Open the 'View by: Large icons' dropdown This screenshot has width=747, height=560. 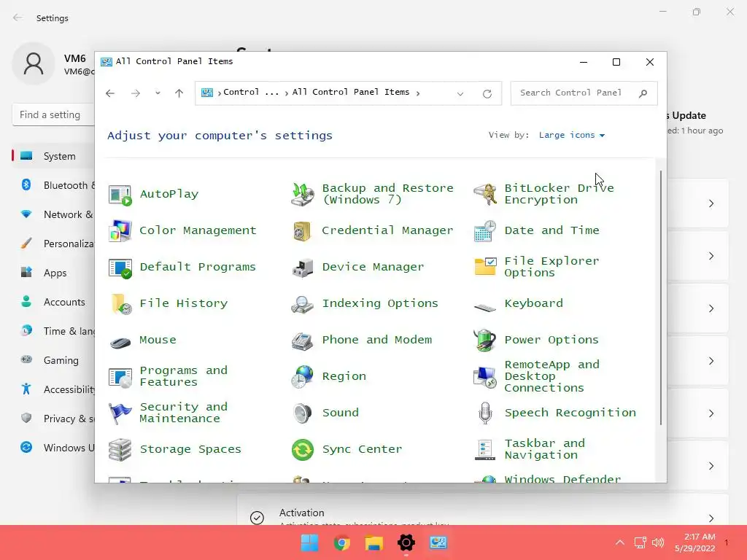point(572,135)
